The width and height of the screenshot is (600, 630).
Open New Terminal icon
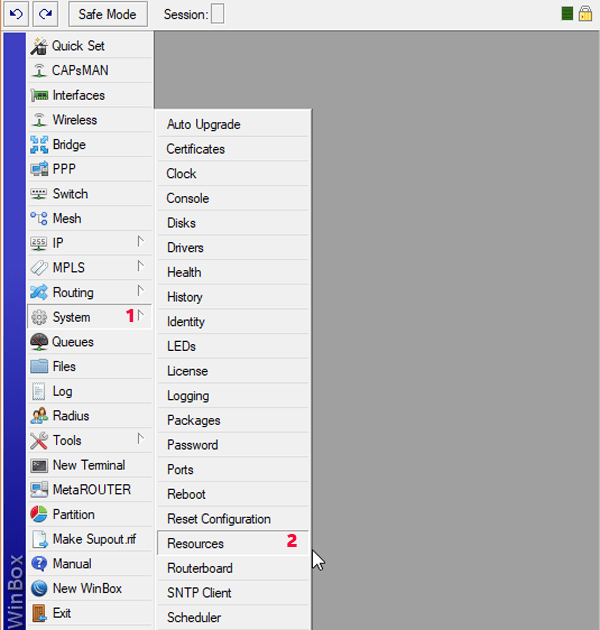[39, 465]
